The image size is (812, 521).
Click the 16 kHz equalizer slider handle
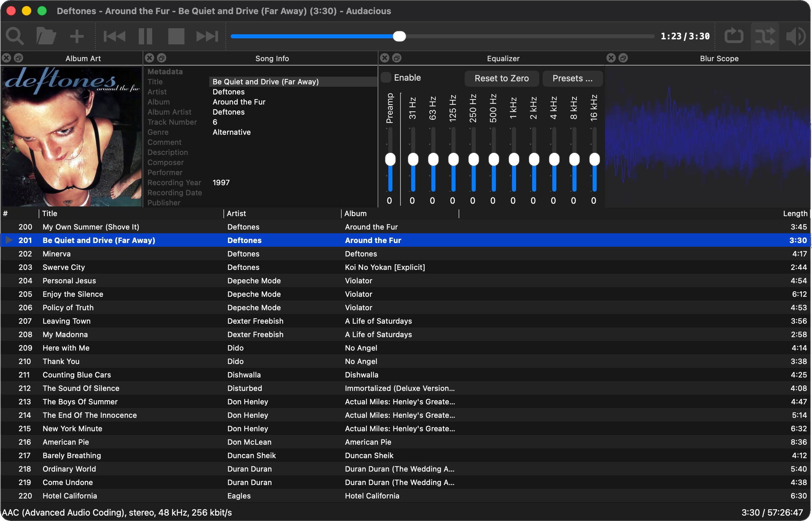pyautogui.click(x=595, y=159)
